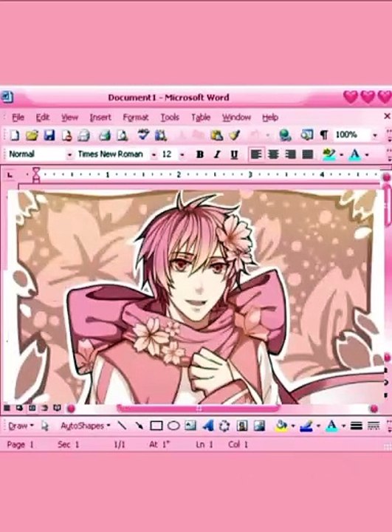Click "Page 1" in status bar

click(x=21, y=445)
